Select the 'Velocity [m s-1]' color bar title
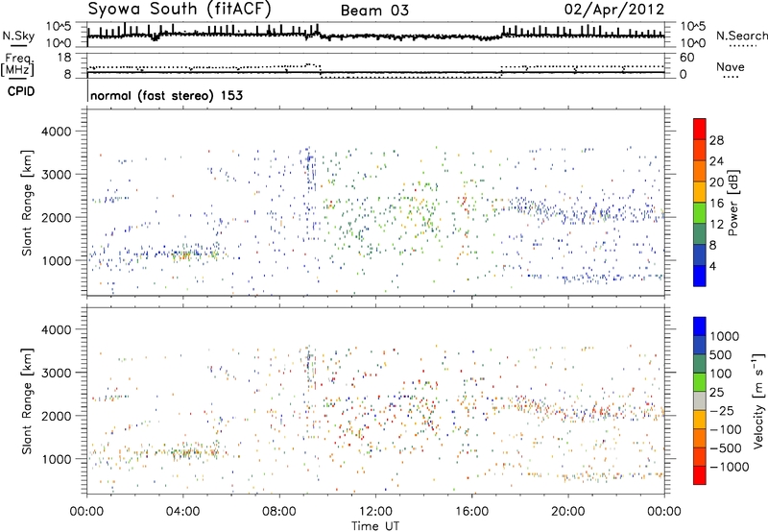The height and width of the screenshot is (532, 768). [x=758, y=400]
